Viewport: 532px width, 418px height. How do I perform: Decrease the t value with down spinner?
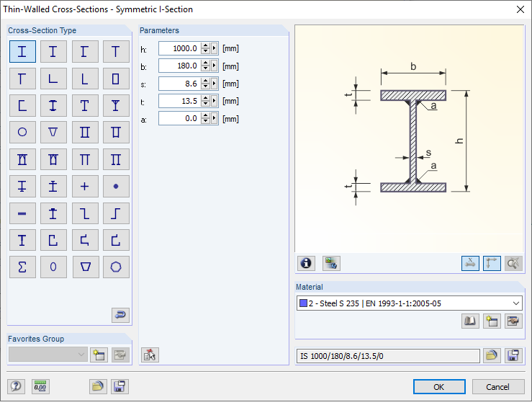(205, 103)
